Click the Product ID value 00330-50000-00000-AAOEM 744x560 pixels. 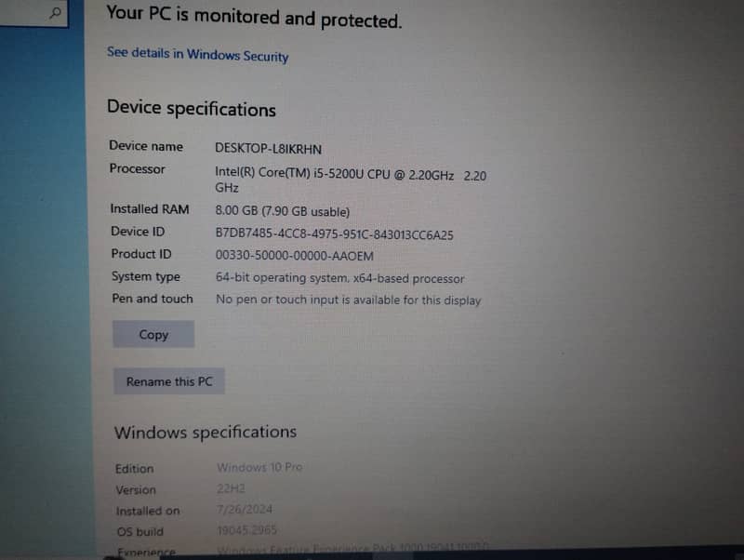[294, 255]
